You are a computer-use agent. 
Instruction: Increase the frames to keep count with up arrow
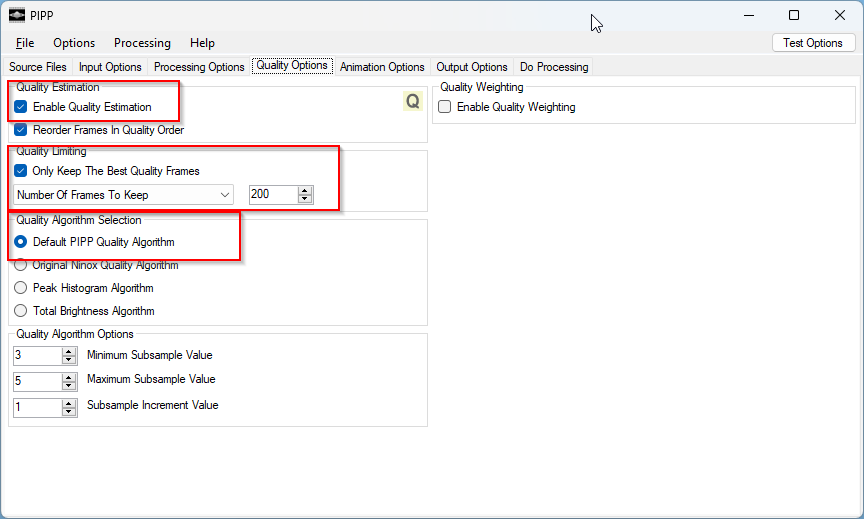(305, 191)
